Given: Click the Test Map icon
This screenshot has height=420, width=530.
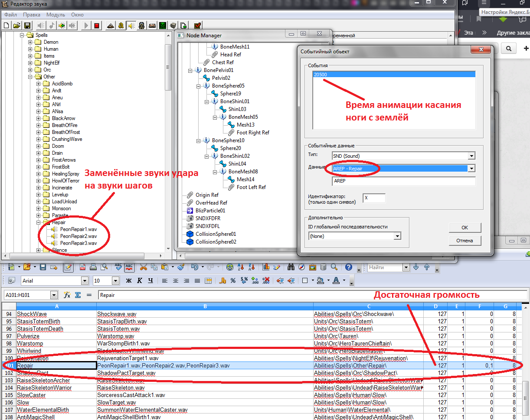Looking at the screenshot, I should coord(197,26).
